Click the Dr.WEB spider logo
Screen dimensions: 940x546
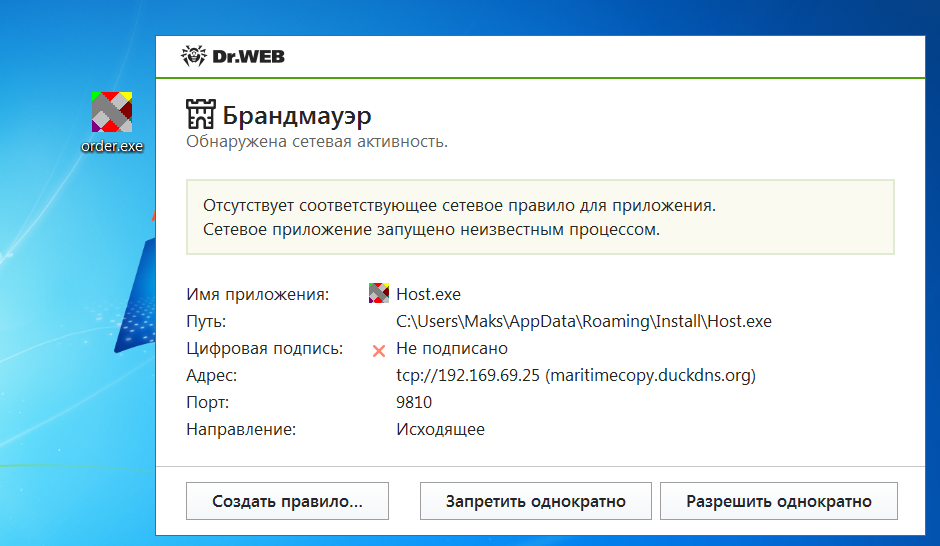pyautogui.click(x=194, y=56)
